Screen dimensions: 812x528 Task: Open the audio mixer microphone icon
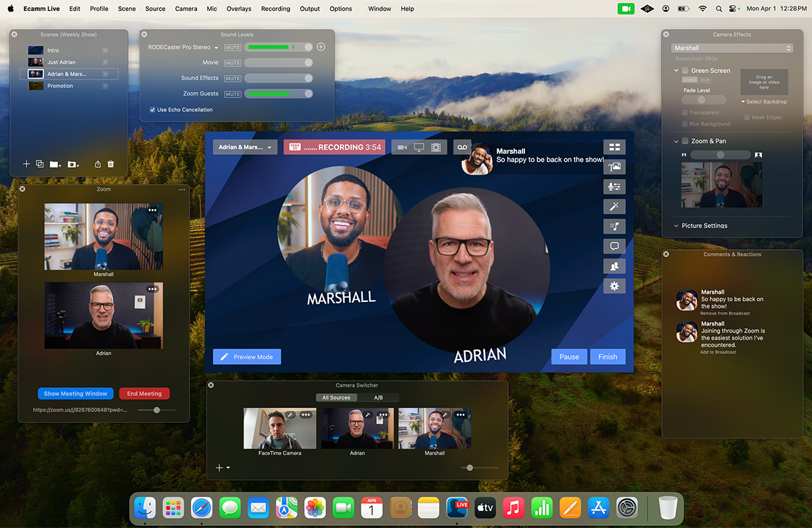[x=614, y=186]
